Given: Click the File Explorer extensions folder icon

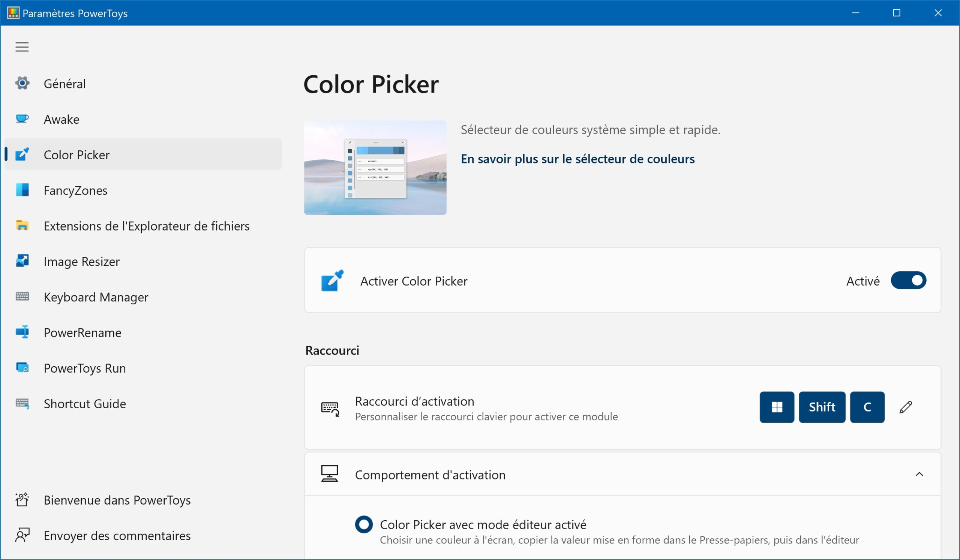Looking at the screenshot, I should tap(22, 225).
